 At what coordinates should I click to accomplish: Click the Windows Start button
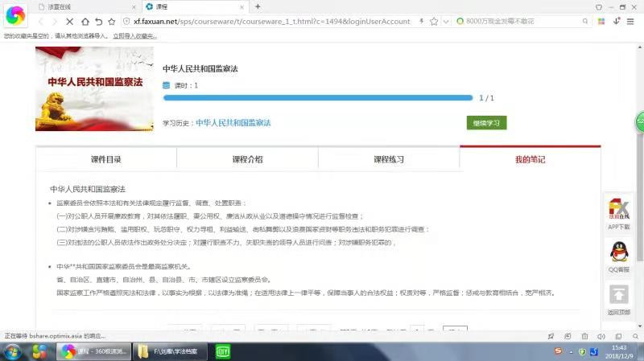click(13, 351)
